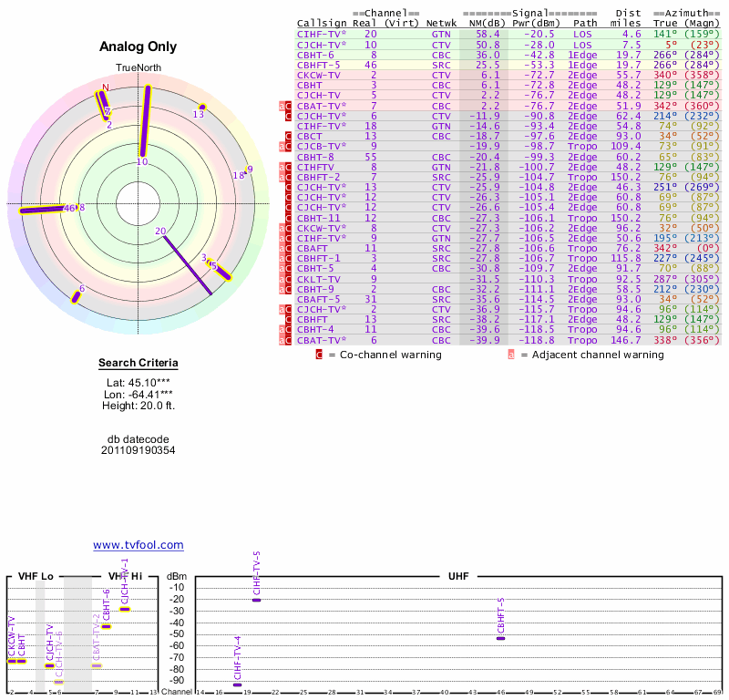Click the CJCH-TV-1 marker in the VHF Hi chart

coord(125,608)
